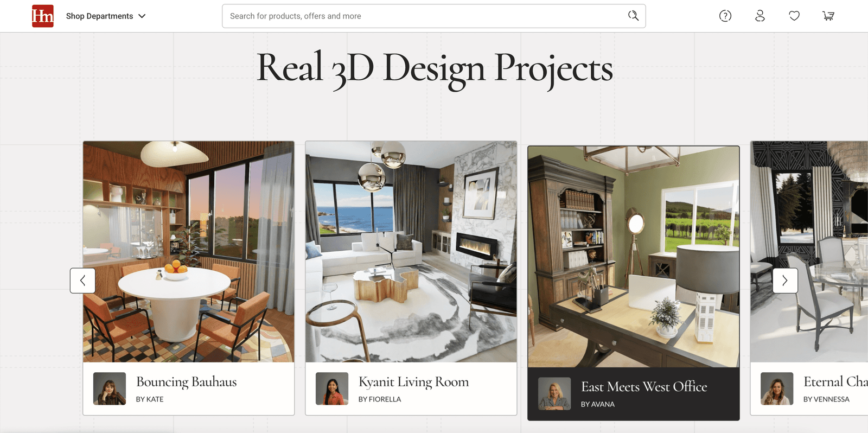Click the 'BY VENNESSA' text
Image resolution: width=868 pixels, height=433 pixels.
(826, 399)
